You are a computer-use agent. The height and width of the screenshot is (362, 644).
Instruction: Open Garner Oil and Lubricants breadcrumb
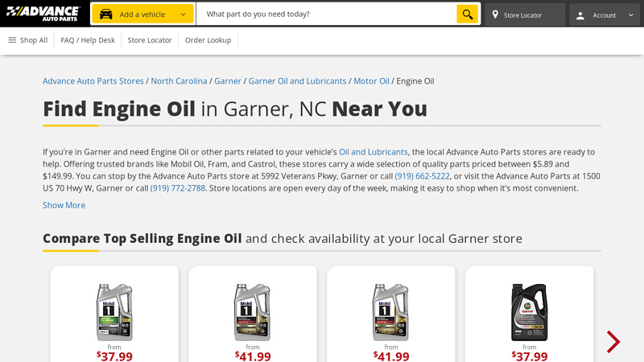[x=297, y=81]
